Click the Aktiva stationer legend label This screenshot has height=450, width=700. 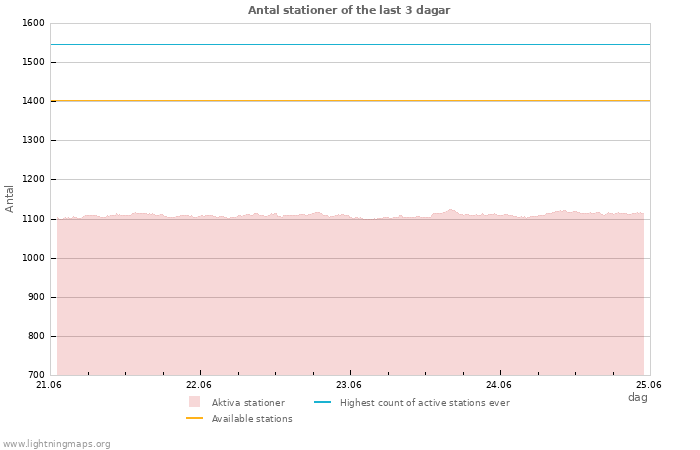(248, 403)
